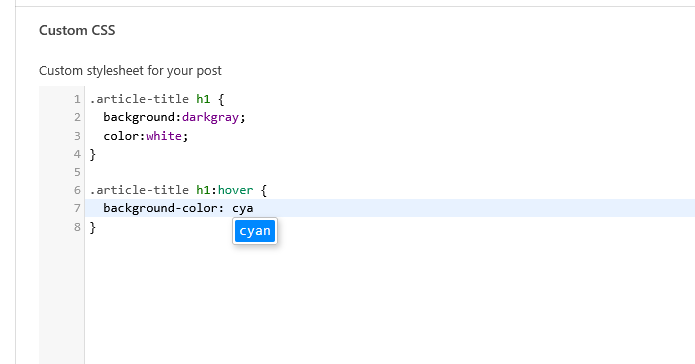Click line number 1 in gutter
695x364 pixels.
coord(77,99)
